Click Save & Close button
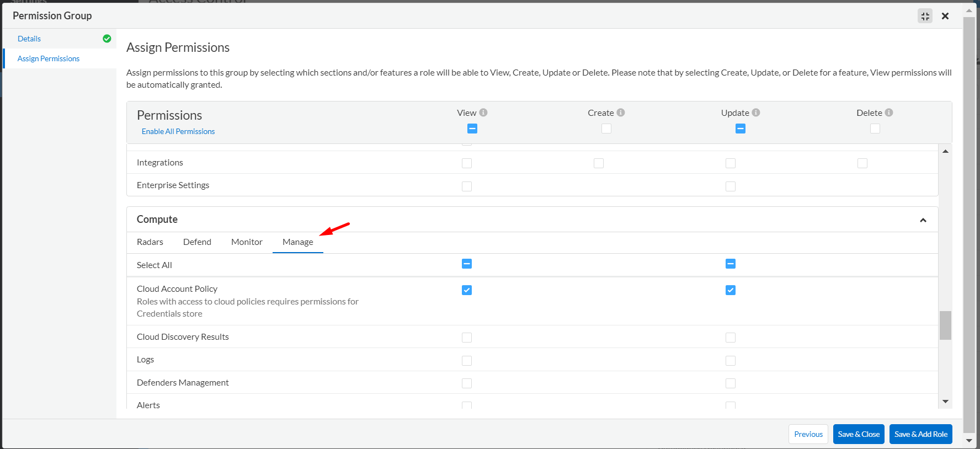The width and height of the screenshot is (980, 449). pos(859,434)
